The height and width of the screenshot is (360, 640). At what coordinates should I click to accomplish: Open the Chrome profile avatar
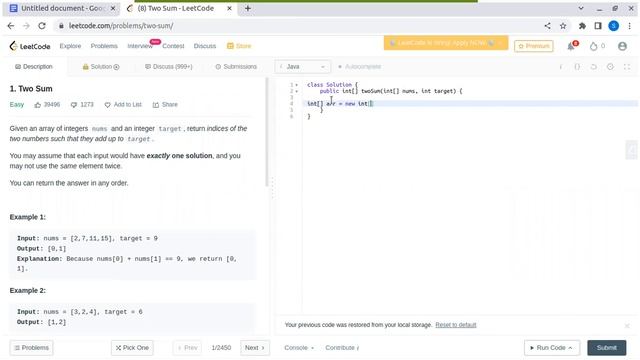pyautogui.click(x=613, y=26)
